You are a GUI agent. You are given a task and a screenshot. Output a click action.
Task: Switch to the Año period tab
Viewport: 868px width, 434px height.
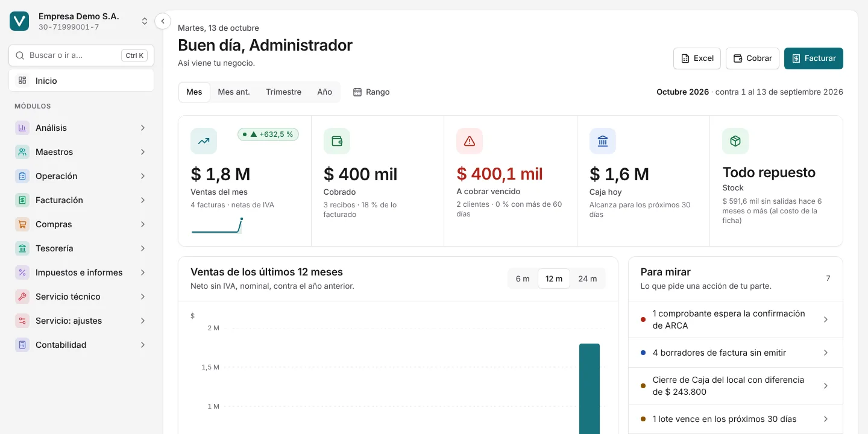point(325,92)
